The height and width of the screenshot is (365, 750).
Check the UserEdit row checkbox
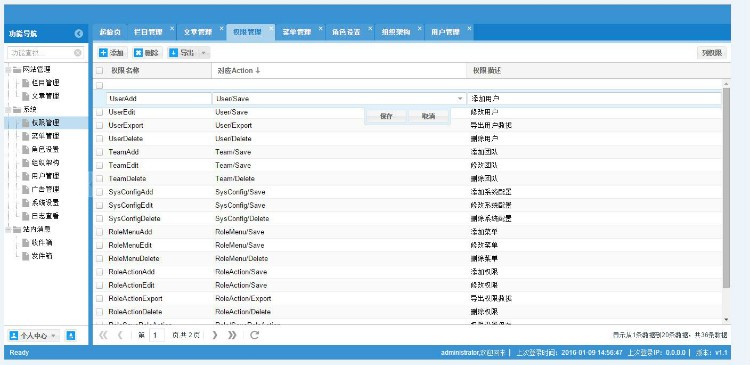tap(99, 112)
